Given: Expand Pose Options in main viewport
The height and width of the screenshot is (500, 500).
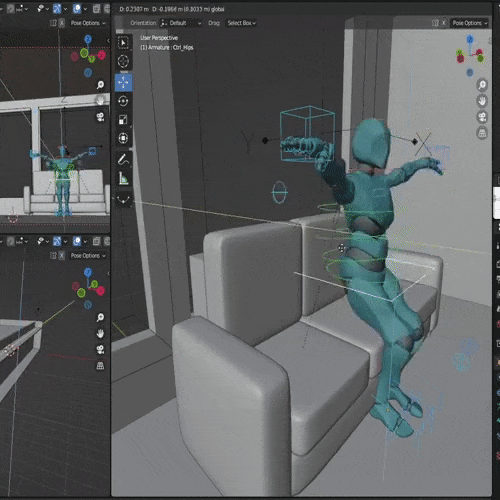Looking at the screenshot, I should (470, 23).
